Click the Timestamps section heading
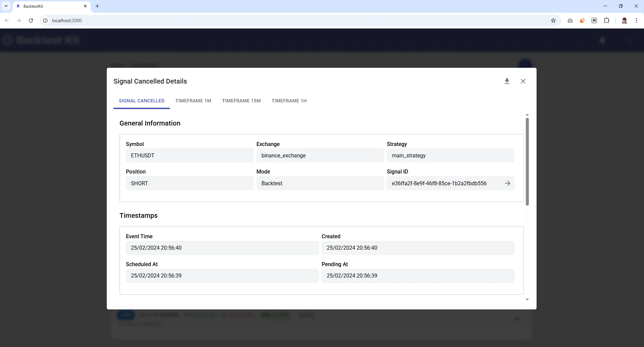Viewport: 644px width, 347px height. tap(139, 215)
